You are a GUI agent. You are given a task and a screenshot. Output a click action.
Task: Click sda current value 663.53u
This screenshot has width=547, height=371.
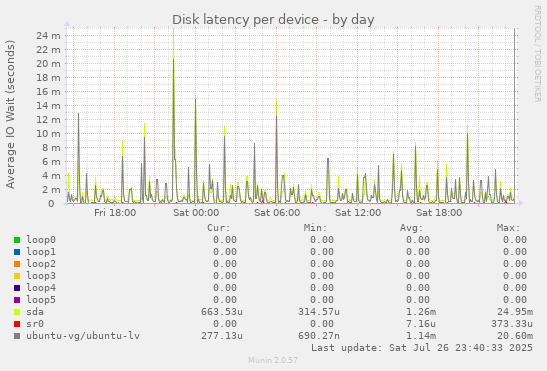(222, 312)
